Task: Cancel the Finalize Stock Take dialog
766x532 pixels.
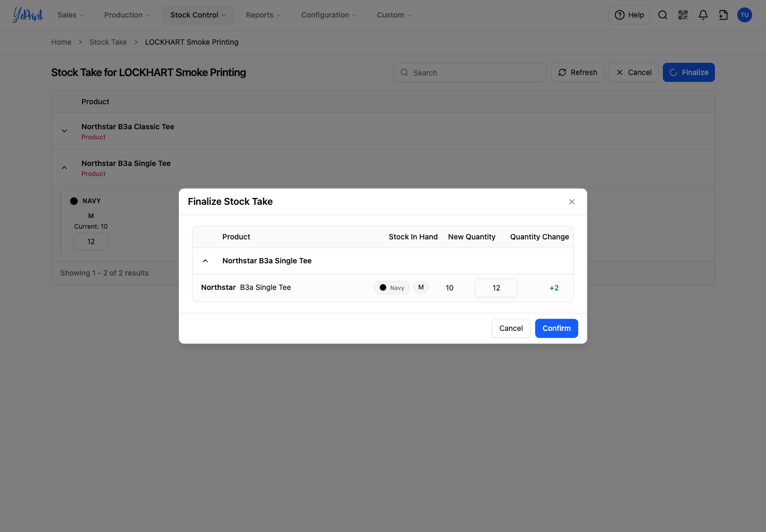Action: click(511, 328)
